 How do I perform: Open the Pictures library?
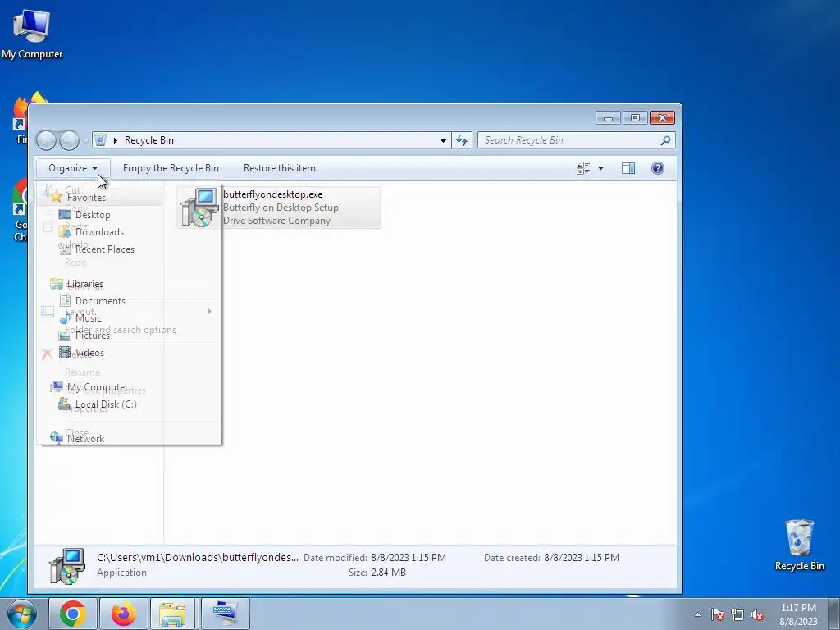92,336
